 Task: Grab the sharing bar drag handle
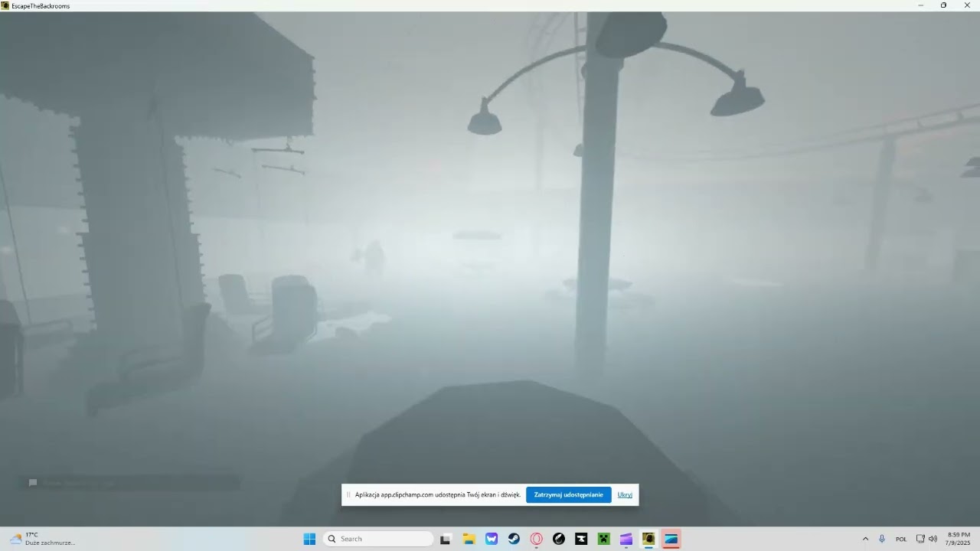click(348, 494)
